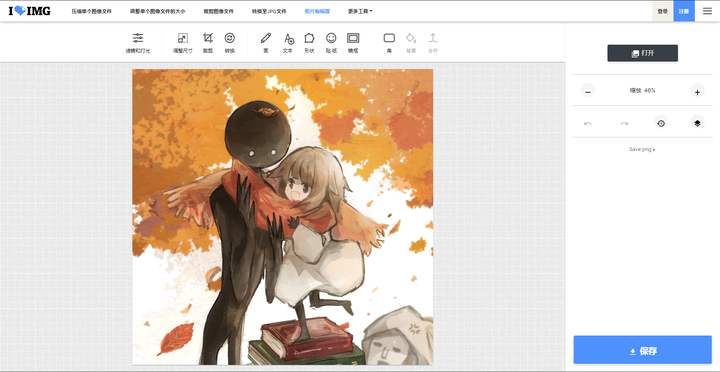Image resolution: width=720 pixels, height=372 pixels.
Task: Undo the last edit
Action: tap(588, 123)
